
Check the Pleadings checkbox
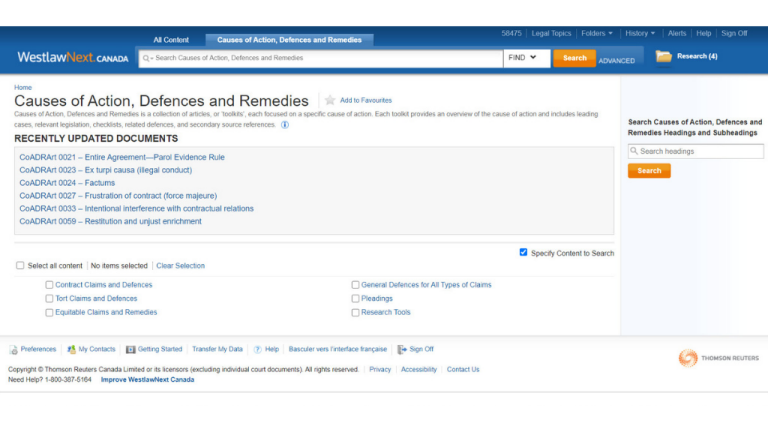click(355, 298)
